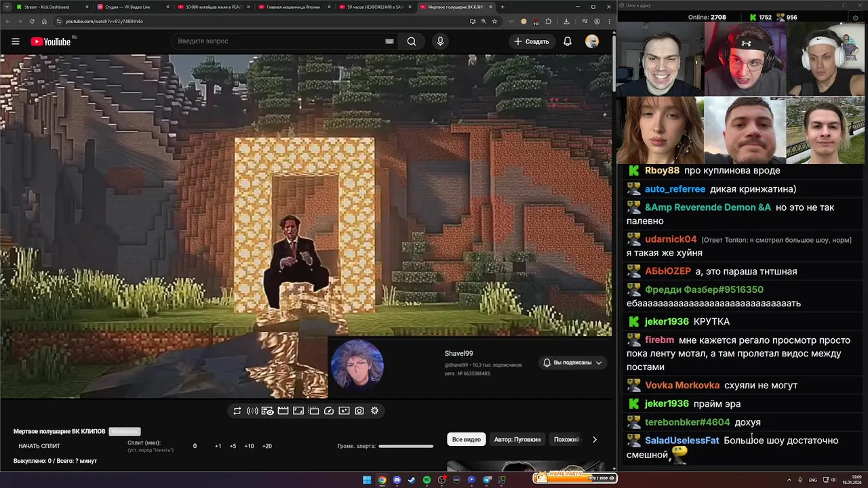Add +1 minute to split
868x488 pixels.
coord(218,446)
